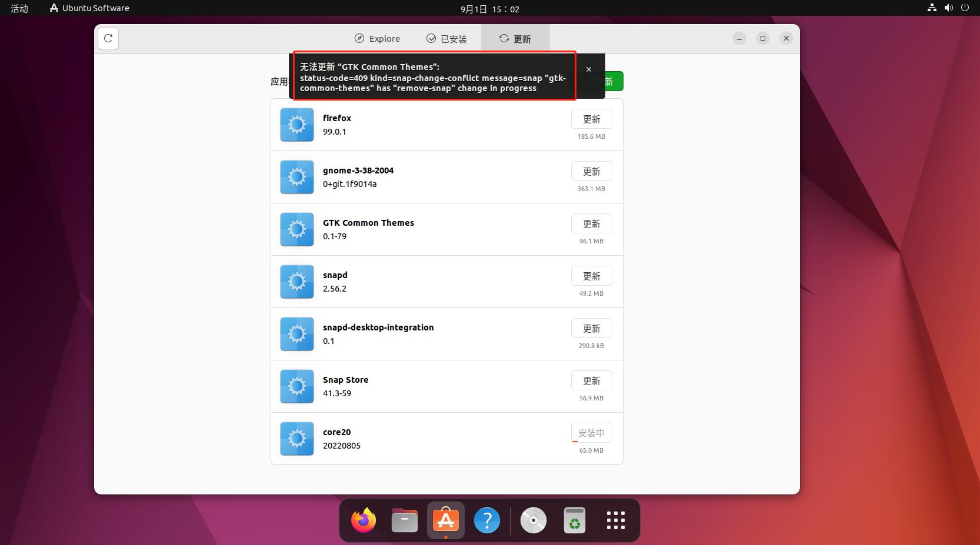Open the 活动 activities overview
Viewport: 980px width, 545px height.
[x=19, y=8]
